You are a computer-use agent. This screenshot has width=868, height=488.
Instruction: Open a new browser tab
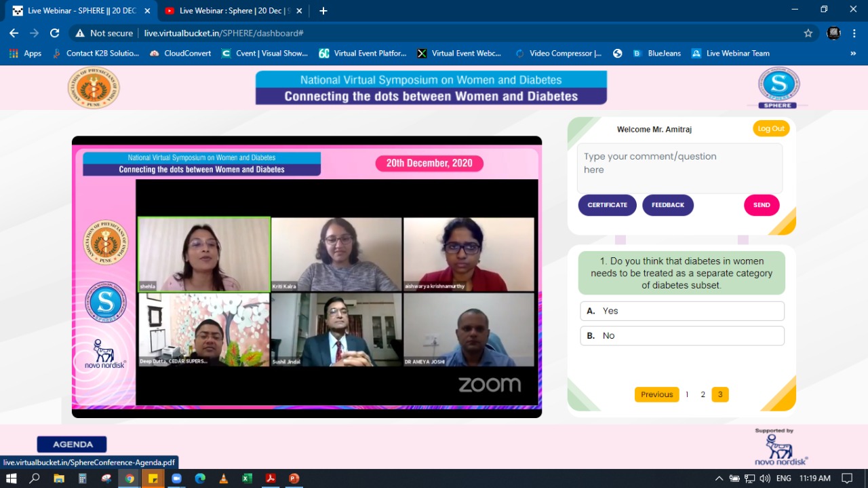(323, 11)
